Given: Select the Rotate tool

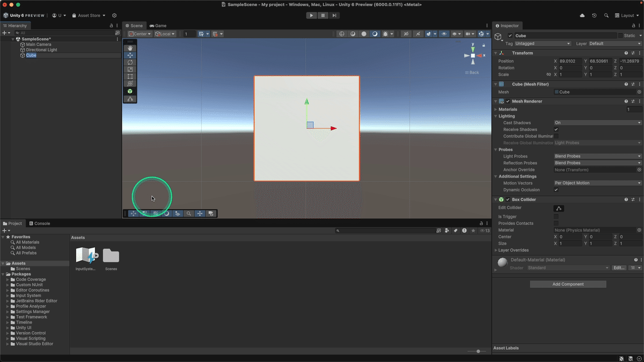Looking at the screenshot, I should click(130, 62).
